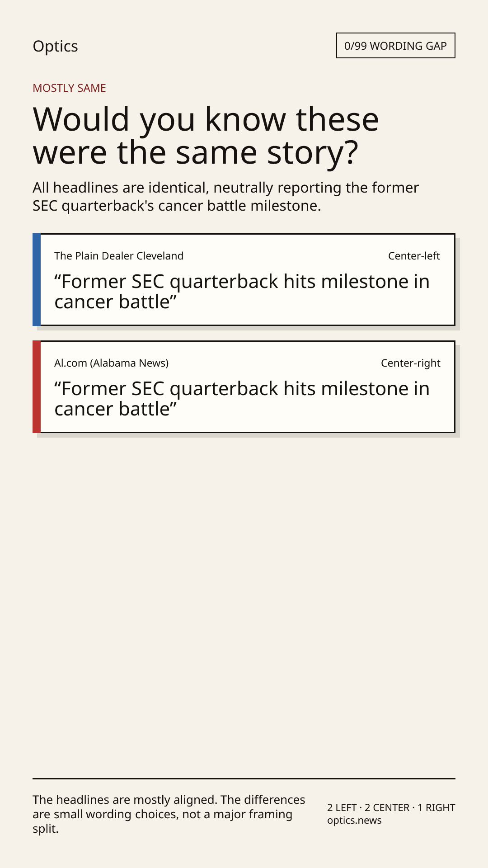
Task: Click the '1 RIGHT' count in footer
Action: (436, 807)
